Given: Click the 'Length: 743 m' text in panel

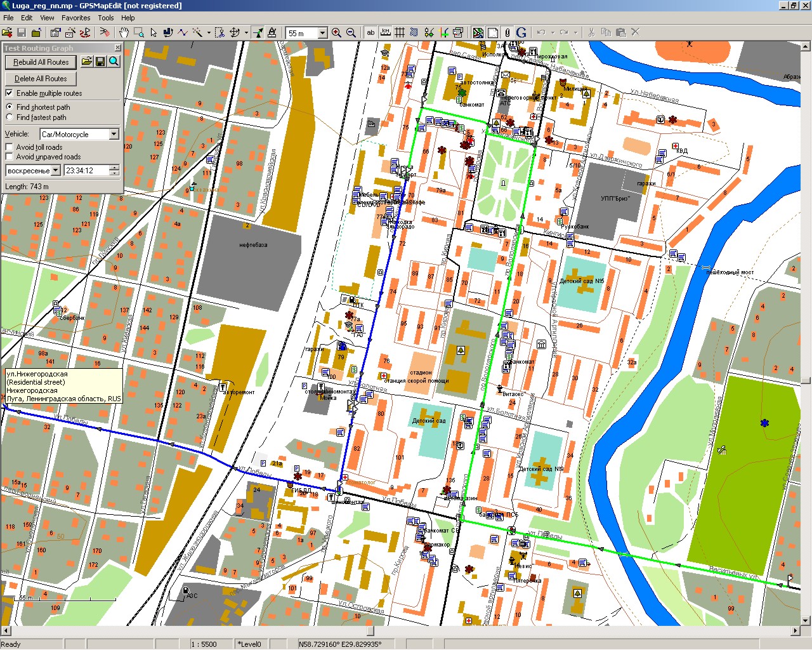Looking at the screenshot, I should pos(27,187).
